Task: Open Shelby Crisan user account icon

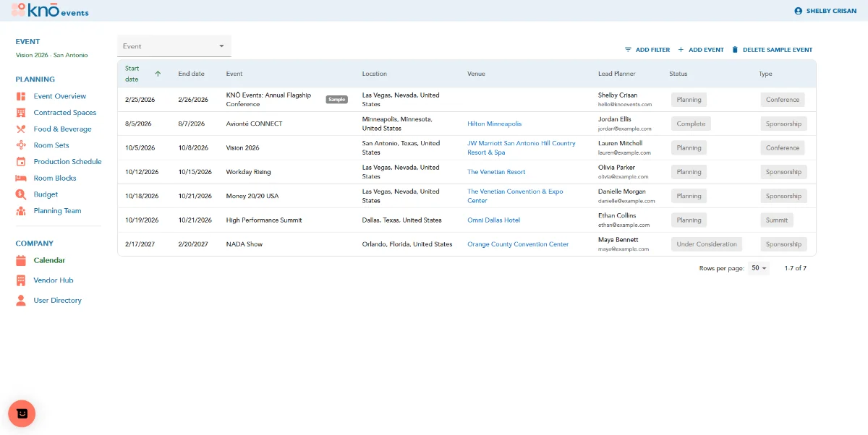Action: (799, 11)
